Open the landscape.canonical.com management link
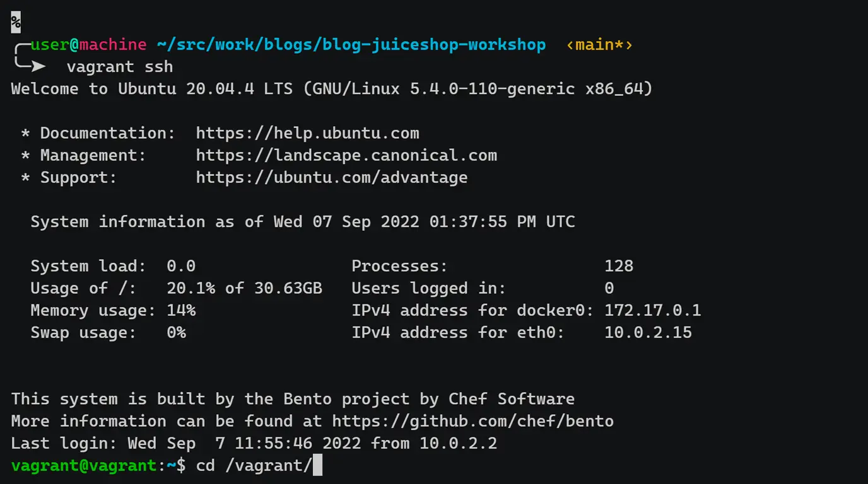868x484 pixels. pos(346,155)
